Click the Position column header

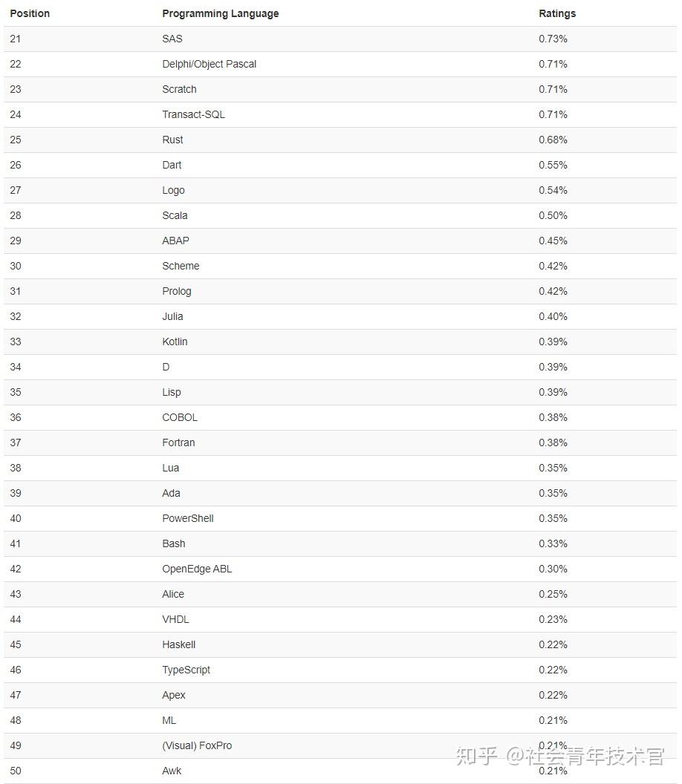[x=30, y=13]
